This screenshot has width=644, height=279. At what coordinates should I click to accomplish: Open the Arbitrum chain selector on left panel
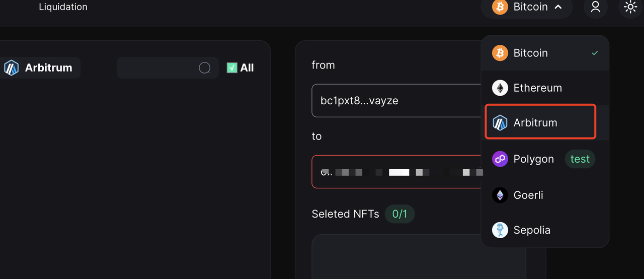(x=39, y=67)
